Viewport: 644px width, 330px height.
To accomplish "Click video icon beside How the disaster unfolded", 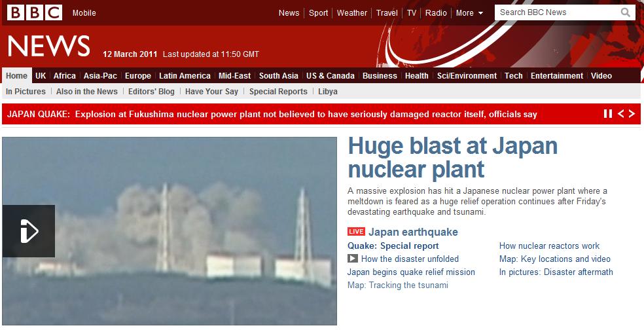I will pos(352,259).
